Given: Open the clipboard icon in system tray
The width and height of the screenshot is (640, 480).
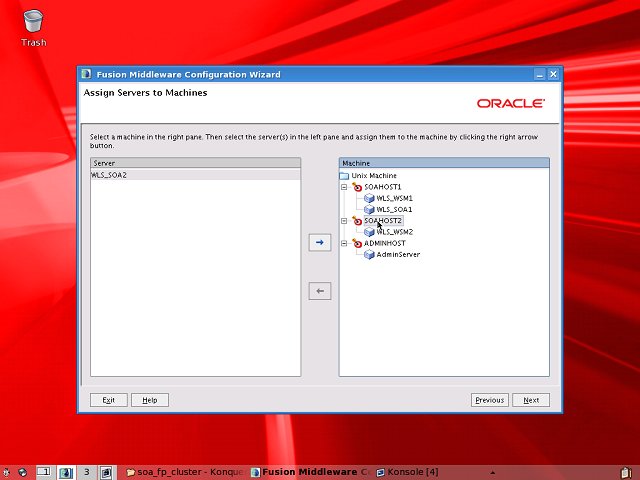Looking at the screenshot, I should pyautogui.click(x=626, y=473).
